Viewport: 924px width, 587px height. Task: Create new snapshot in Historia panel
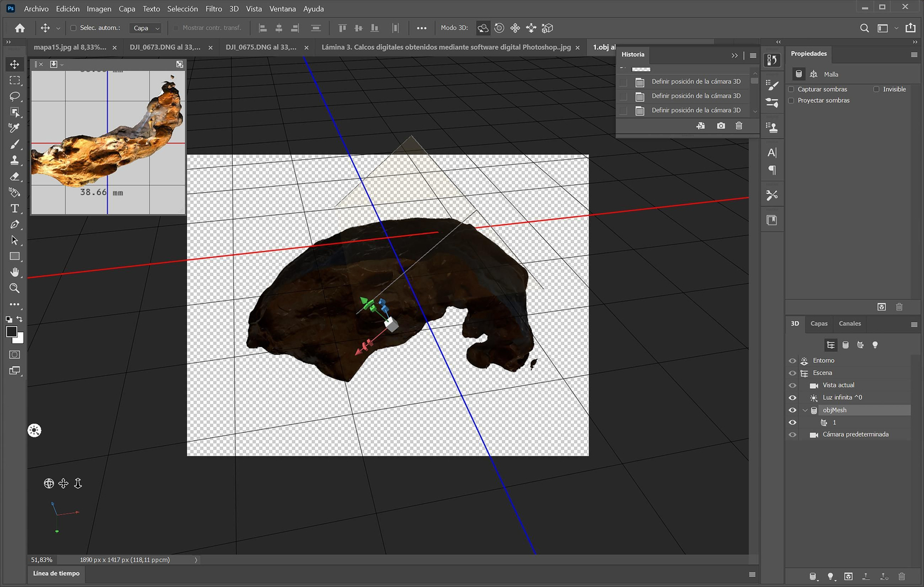coord(721,125)
